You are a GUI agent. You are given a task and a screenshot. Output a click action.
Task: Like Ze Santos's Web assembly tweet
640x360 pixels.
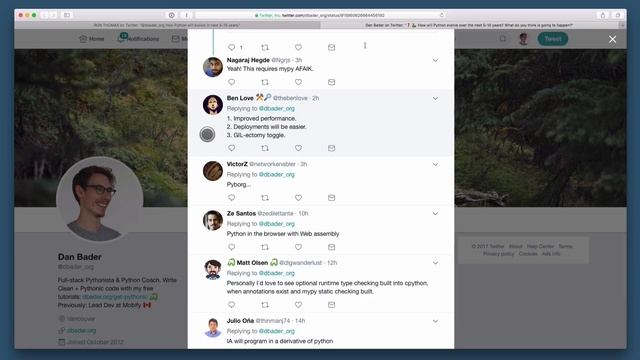[x=298, y=247]
